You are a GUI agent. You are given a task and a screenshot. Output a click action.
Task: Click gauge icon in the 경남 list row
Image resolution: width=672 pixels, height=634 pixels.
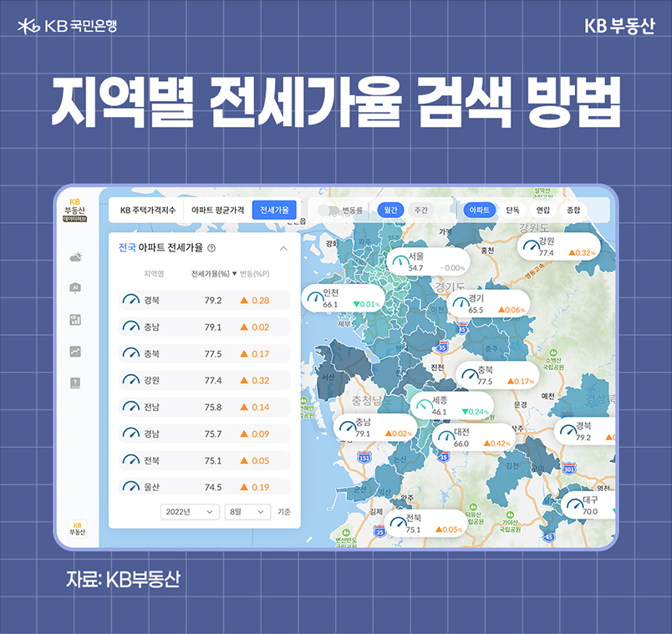[x=131, y=433]
